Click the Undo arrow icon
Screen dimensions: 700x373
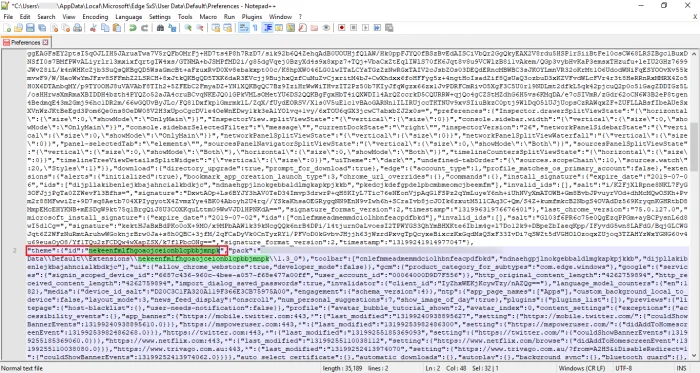[133, 28]
